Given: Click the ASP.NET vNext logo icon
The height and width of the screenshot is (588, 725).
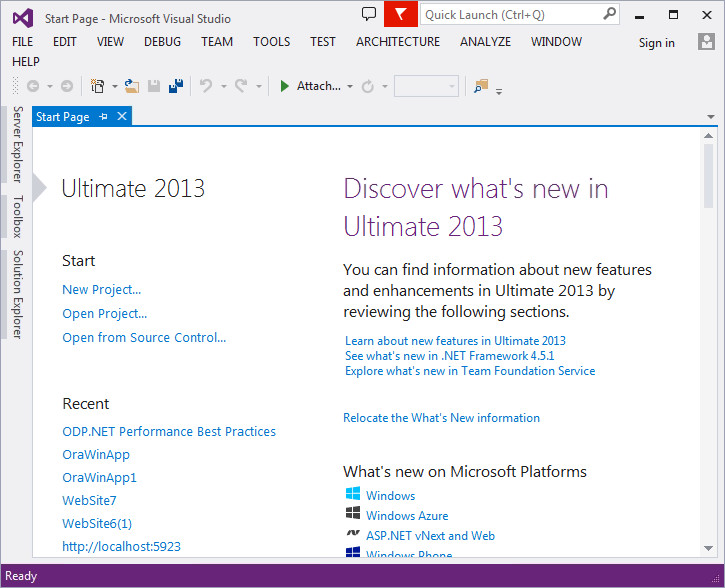Looking at the screenshot, I should [x=353, y=533].
